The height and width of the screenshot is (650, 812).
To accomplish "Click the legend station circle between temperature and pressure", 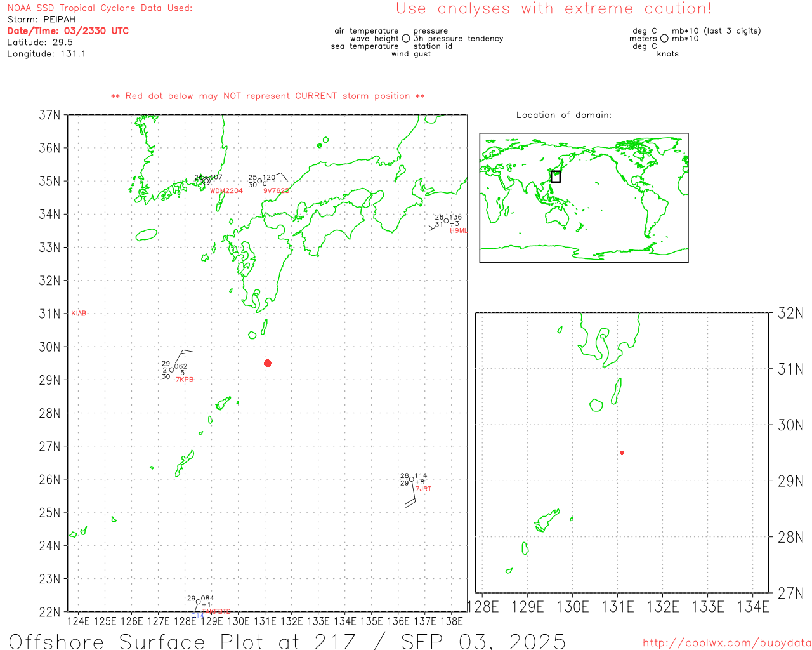I will point(406,39).
